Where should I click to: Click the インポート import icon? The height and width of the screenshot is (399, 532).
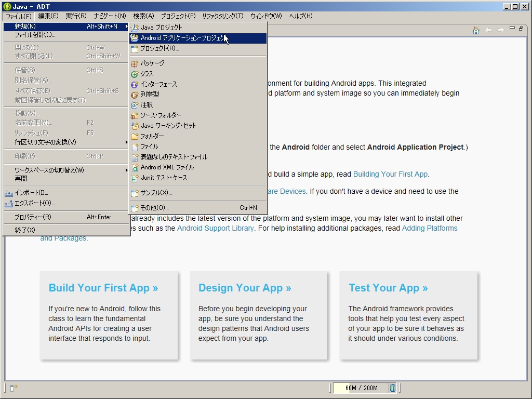(x=9, y=193)
